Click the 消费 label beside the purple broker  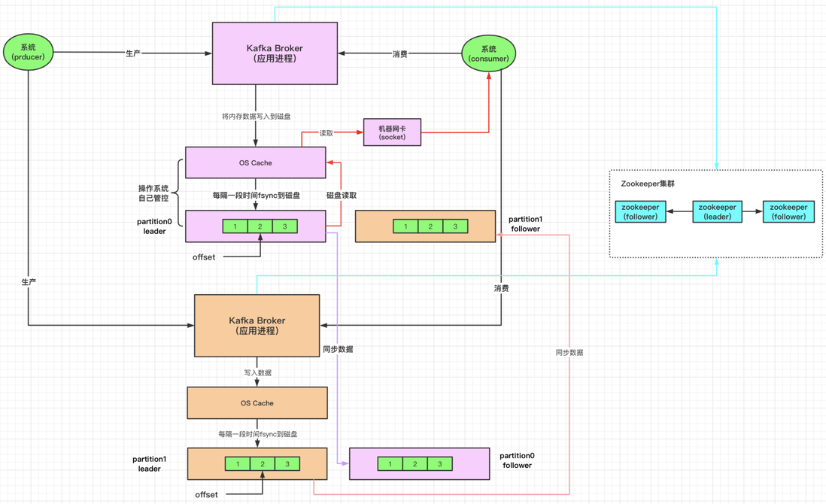tap(399, 54)
